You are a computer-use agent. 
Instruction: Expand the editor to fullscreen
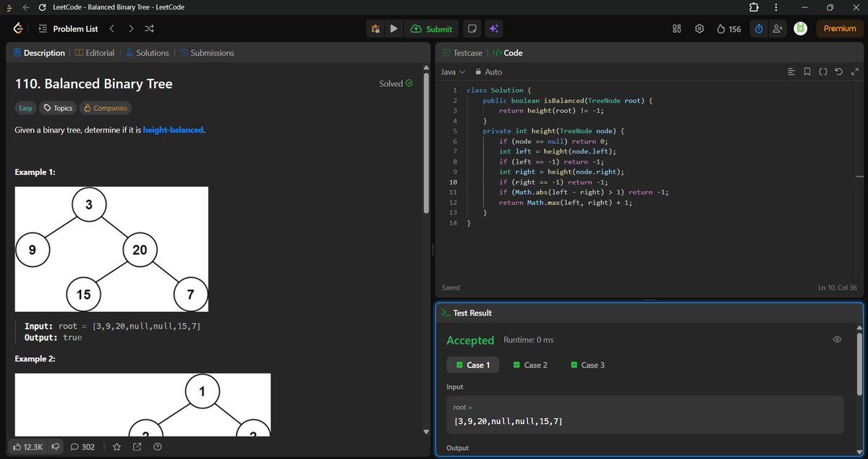(855, 72)
